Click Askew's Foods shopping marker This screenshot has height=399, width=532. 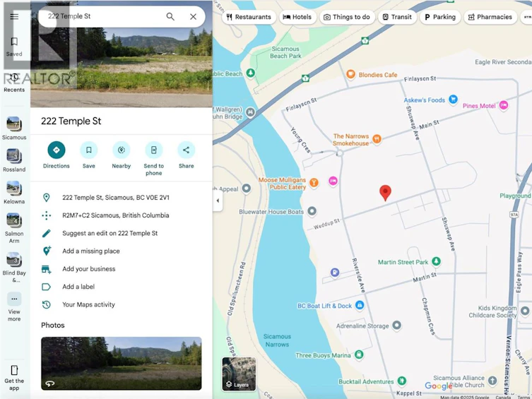tap(453, 100)
